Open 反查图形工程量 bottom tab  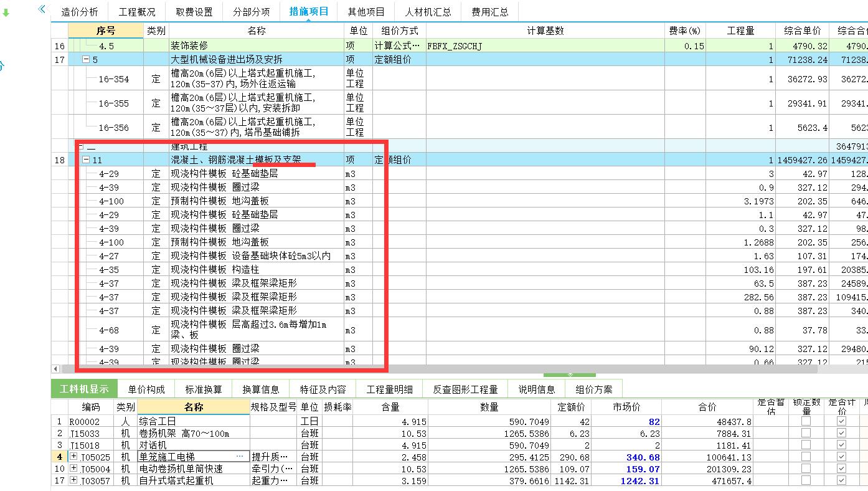pyautogui.click(x=465, y=389)
